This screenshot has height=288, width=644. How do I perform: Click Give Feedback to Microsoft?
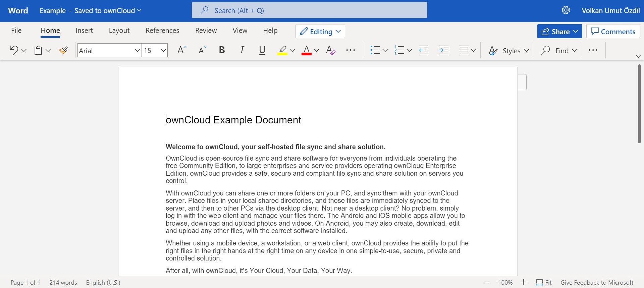click(x=597, y=283)
